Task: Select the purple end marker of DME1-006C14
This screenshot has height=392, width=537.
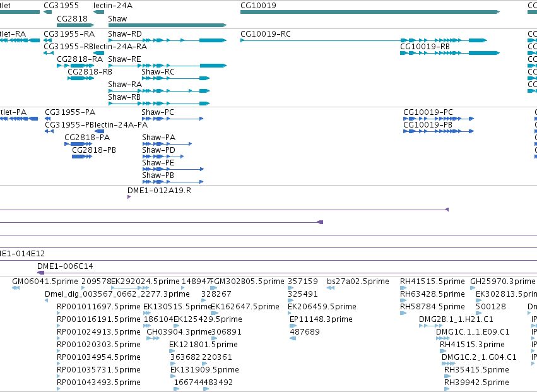Action: coord(40,273)
